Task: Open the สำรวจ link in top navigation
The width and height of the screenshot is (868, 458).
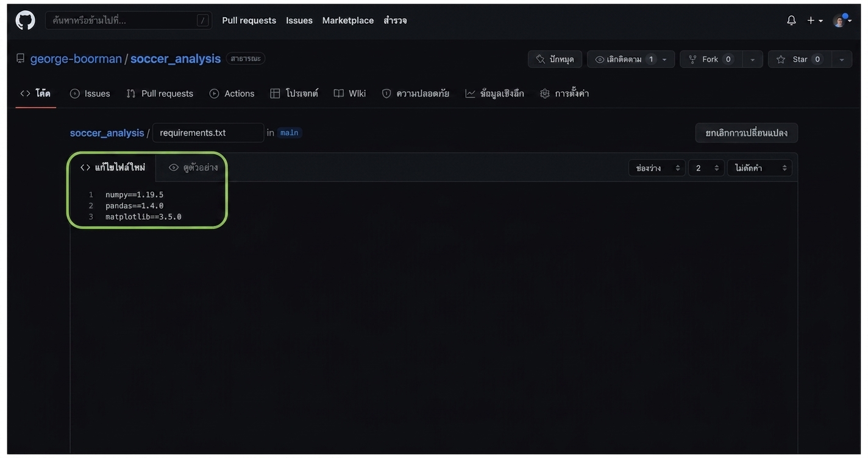Action: (x=395, y=20)
